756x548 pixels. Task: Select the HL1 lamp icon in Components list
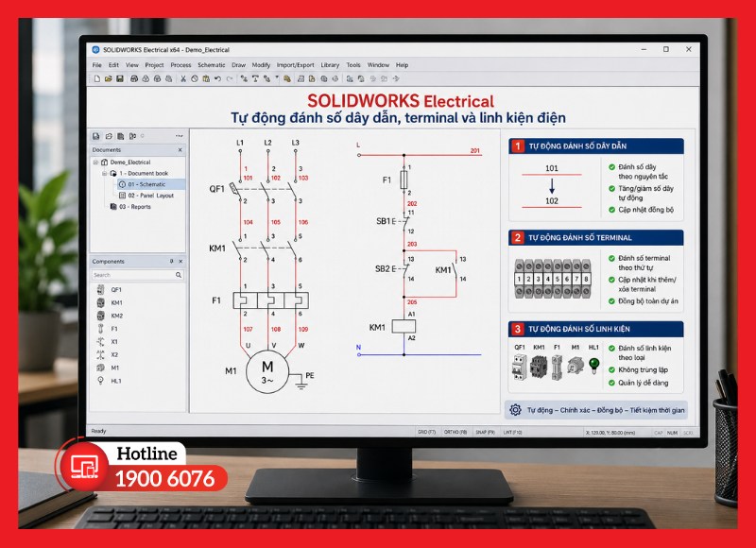click(101, 380)
